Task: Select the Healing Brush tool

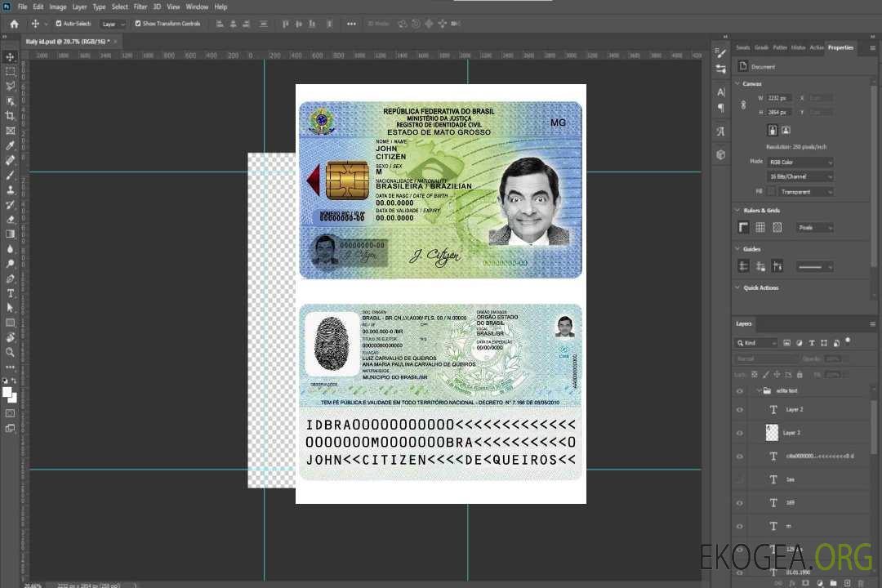Action: pyautogui.click(x=10, y=160)
